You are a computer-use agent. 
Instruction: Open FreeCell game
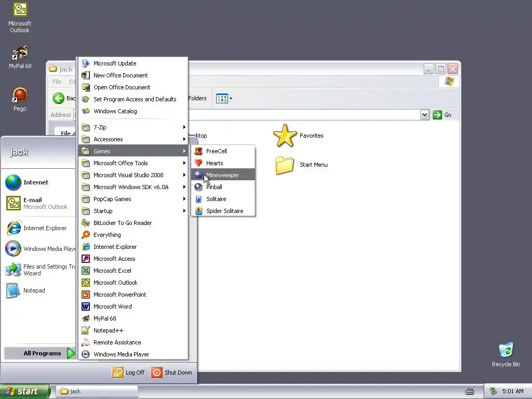[x=223, y=151]
